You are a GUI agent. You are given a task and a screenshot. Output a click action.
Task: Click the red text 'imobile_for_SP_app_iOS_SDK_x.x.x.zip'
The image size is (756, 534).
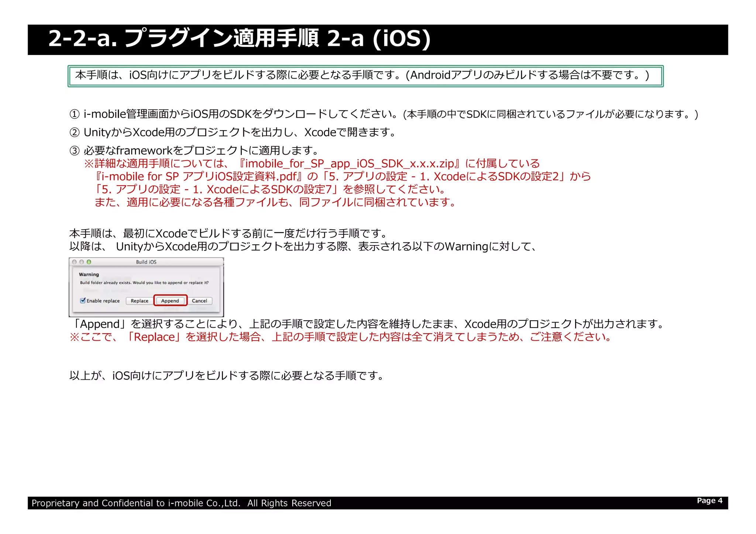[x=350, y=163]
